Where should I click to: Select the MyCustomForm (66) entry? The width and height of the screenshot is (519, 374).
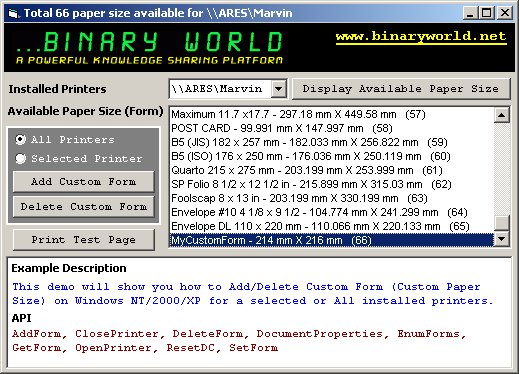[332, 240]
